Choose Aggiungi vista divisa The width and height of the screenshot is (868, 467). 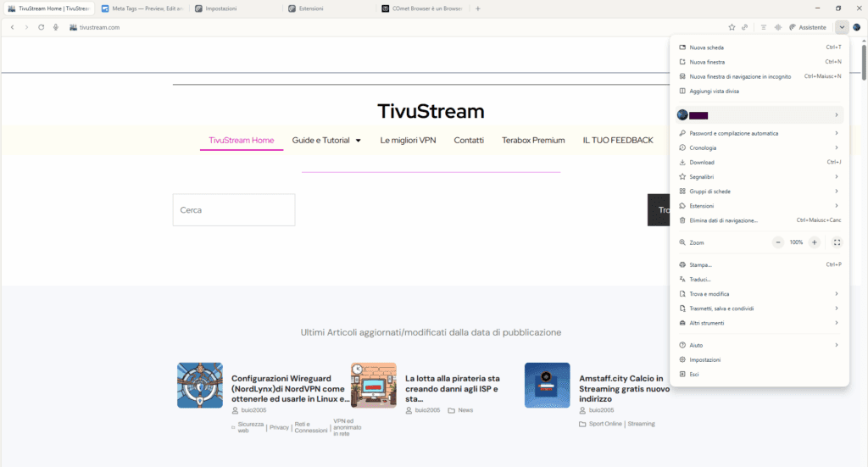tap(759, 91)
